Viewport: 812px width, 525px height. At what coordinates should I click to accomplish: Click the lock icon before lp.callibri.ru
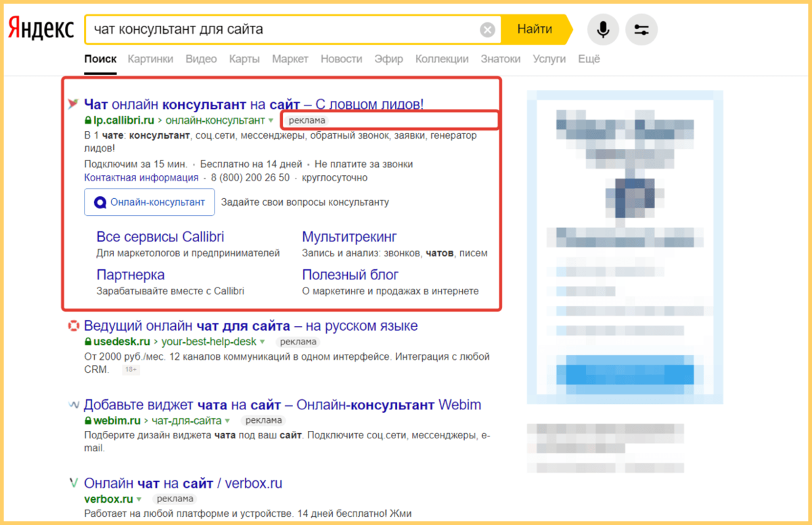click(x=88, y=120)
